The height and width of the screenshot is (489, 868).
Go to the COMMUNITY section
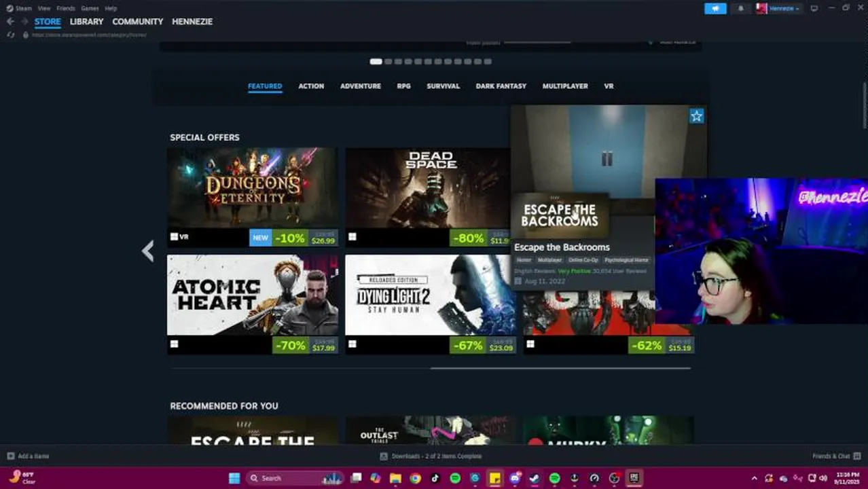pos(138,22)
